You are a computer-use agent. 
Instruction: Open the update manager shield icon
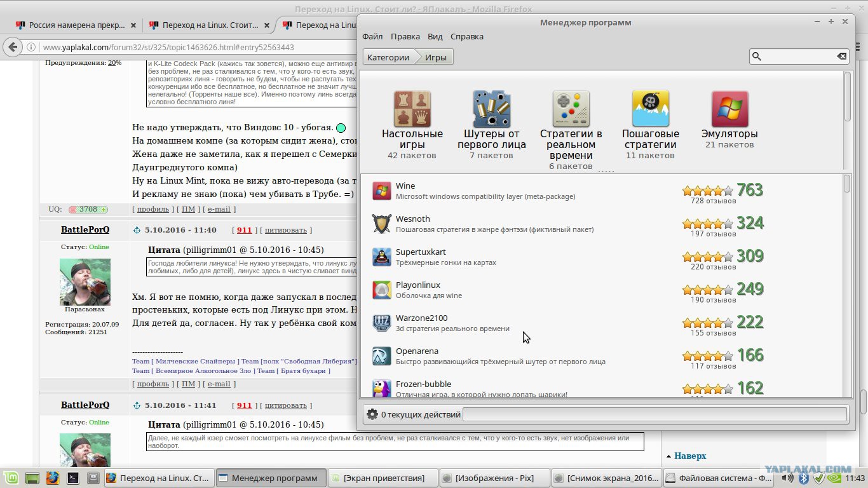(x=820, y=478)
